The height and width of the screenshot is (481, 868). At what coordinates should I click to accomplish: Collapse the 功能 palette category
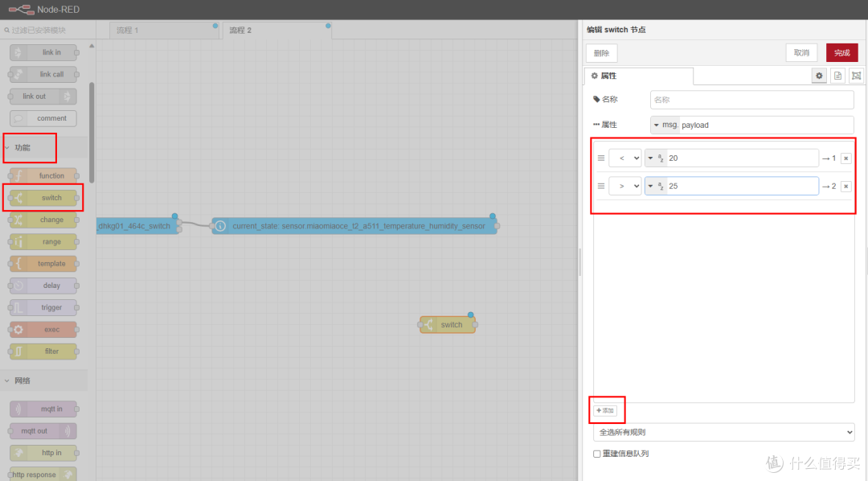click(43, 147)
